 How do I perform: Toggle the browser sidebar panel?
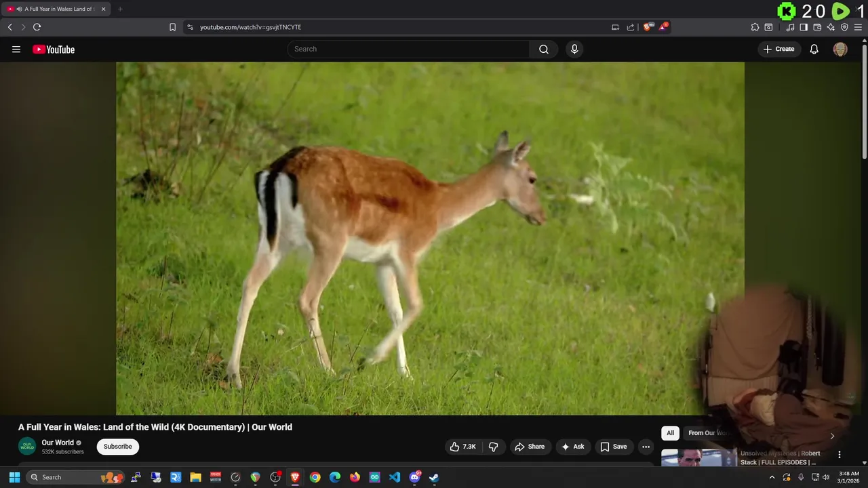(x=804, y=27)
